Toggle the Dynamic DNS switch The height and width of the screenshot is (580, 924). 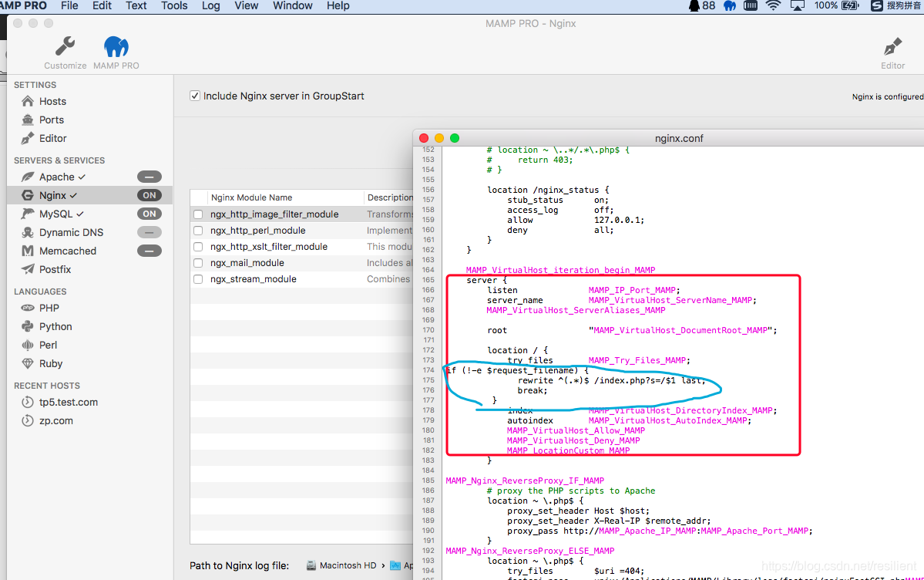(149, 232)
